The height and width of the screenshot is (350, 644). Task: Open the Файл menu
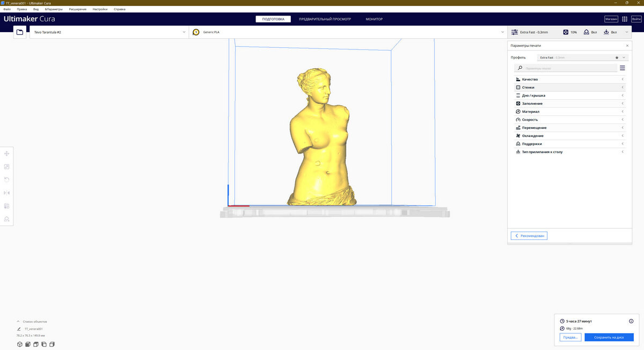click(7, 9)
